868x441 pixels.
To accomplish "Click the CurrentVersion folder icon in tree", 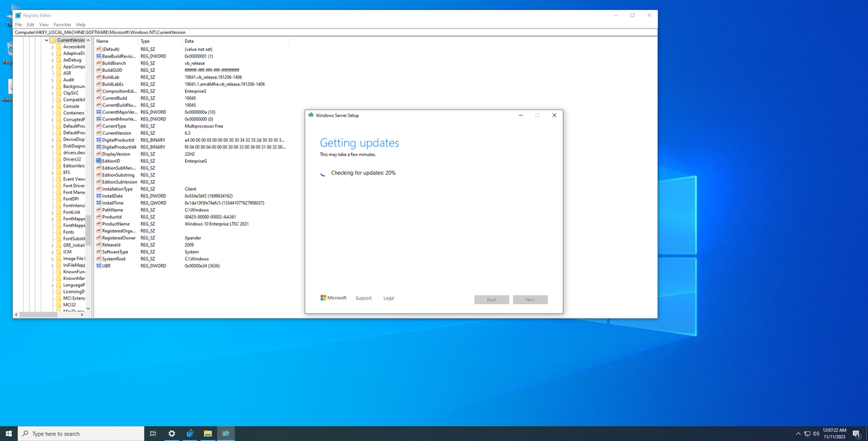I will (x=53, y=40).
